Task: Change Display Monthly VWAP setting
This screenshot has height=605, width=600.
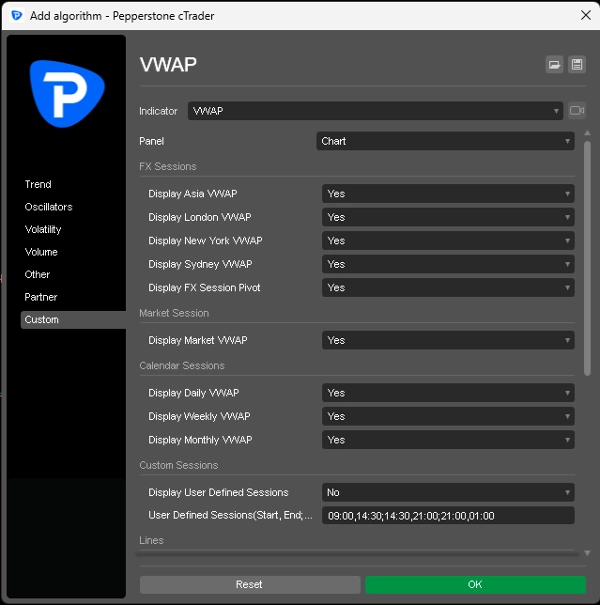Action: 448,440
